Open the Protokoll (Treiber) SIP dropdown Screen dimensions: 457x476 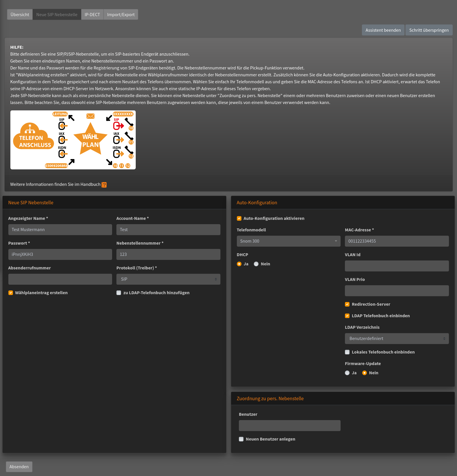[x=168, y=279]
